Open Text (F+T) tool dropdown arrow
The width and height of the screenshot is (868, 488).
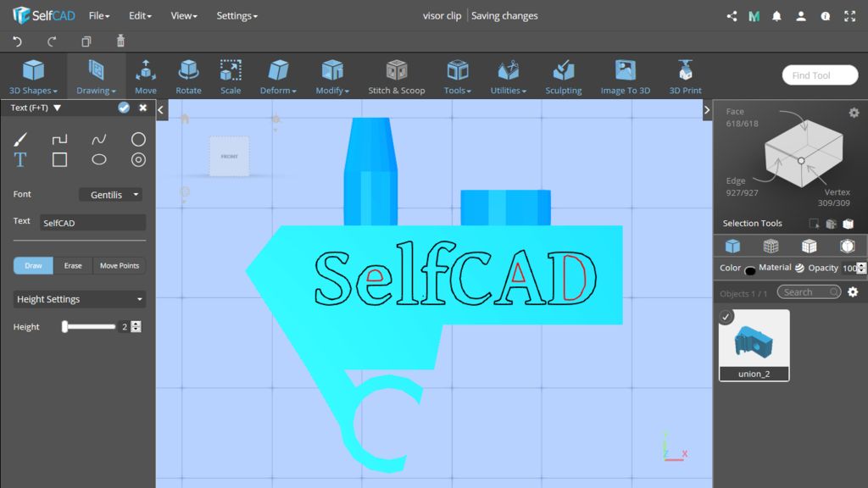[57, 108]
